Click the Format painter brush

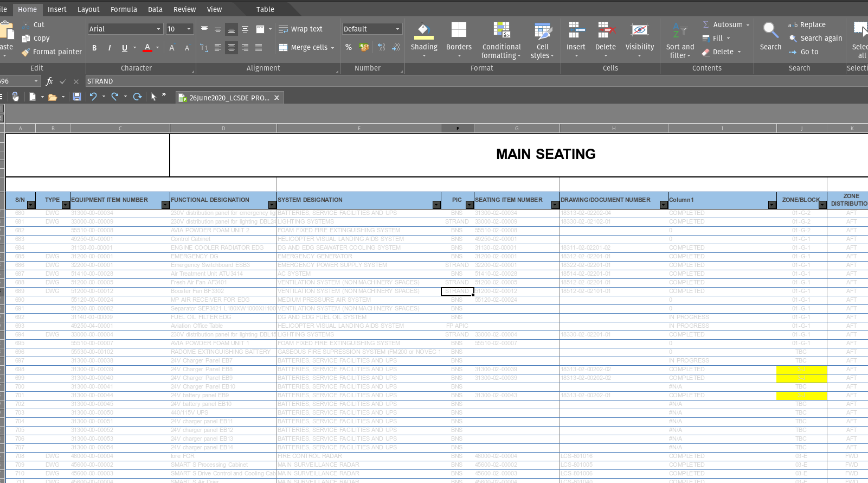tap(52, 52)
